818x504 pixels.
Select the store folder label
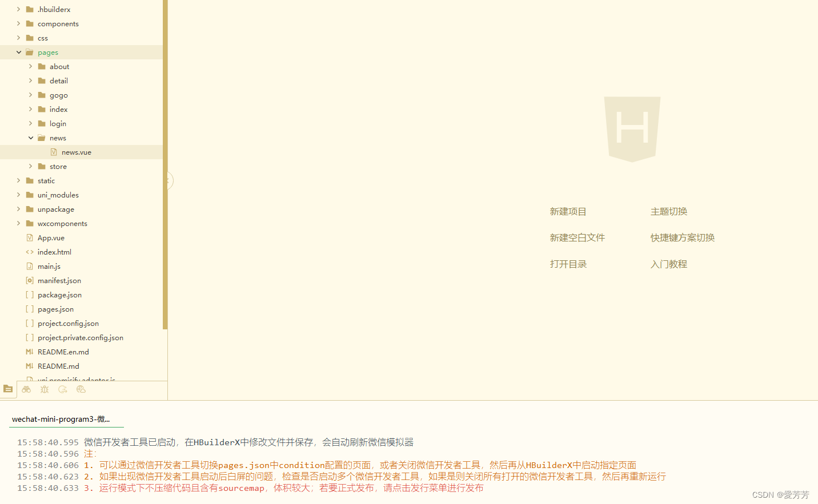(x=58, y=166)
